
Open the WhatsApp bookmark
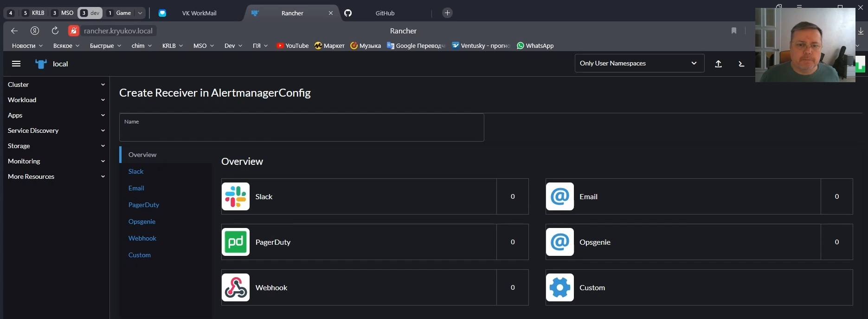(535, 46)
